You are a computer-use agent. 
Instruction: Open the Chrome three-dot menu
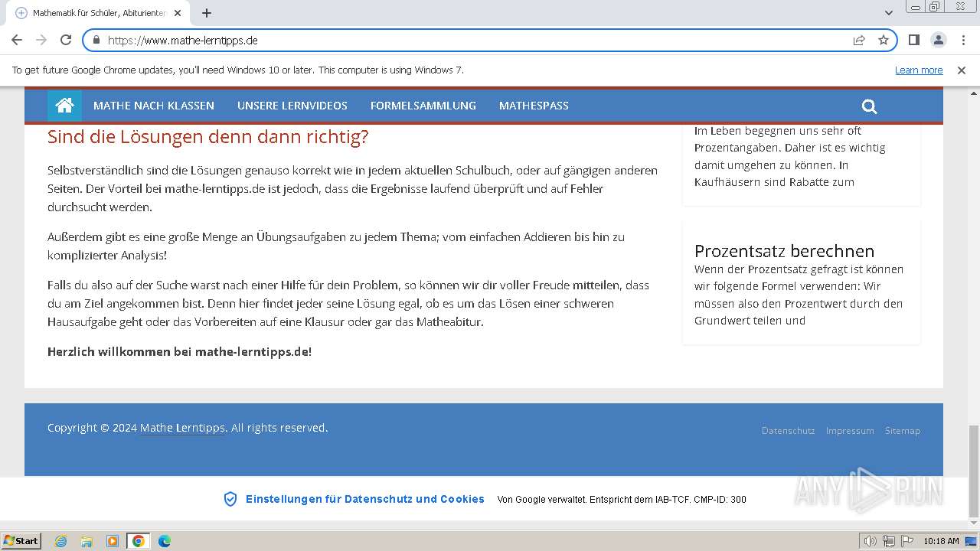pos(962,41)
